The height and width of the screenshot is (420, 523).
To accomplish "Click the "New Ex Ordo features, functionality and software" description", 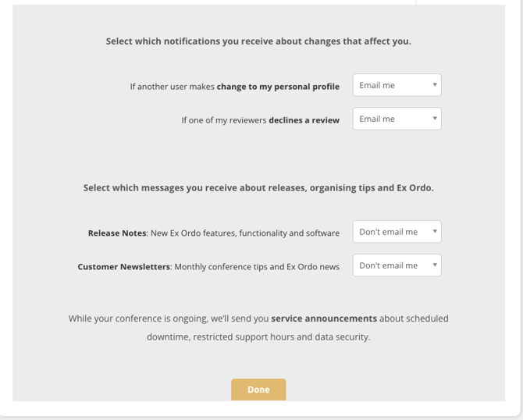I will tap(245, 233).
